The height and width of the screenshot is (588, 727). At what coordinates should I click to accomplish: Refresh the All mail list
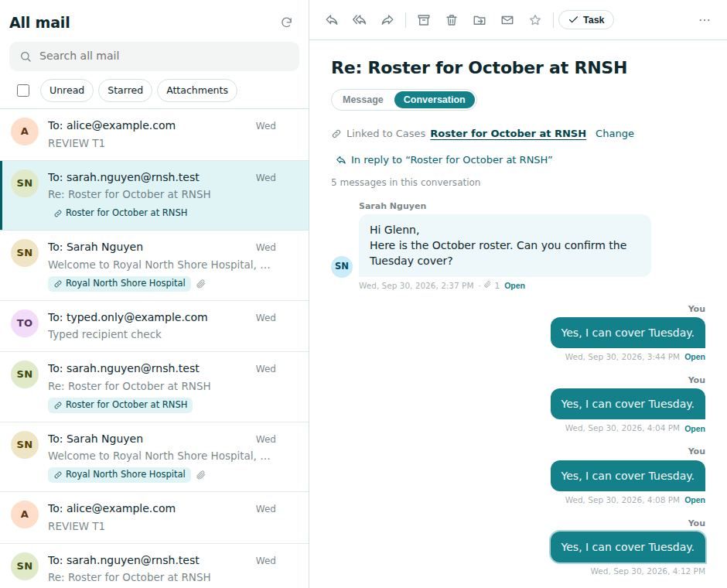tap(286, 22)
